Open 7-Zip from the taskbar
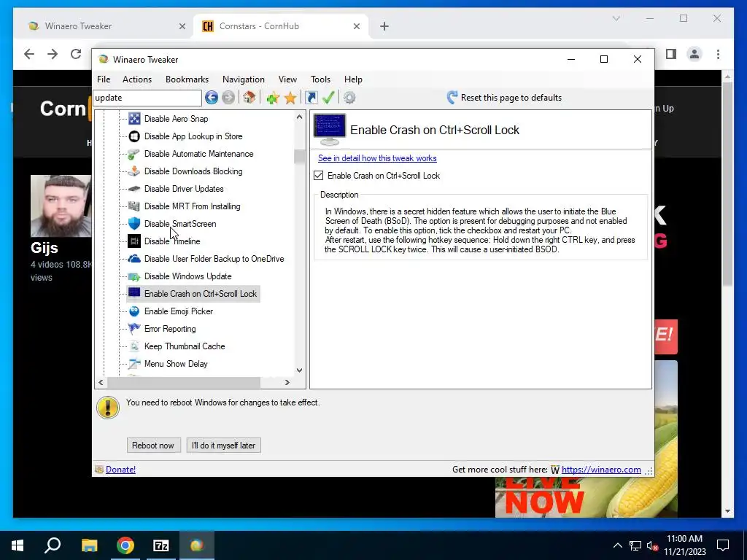The height and width of the screenshot is (560, 747). point(161,545)
